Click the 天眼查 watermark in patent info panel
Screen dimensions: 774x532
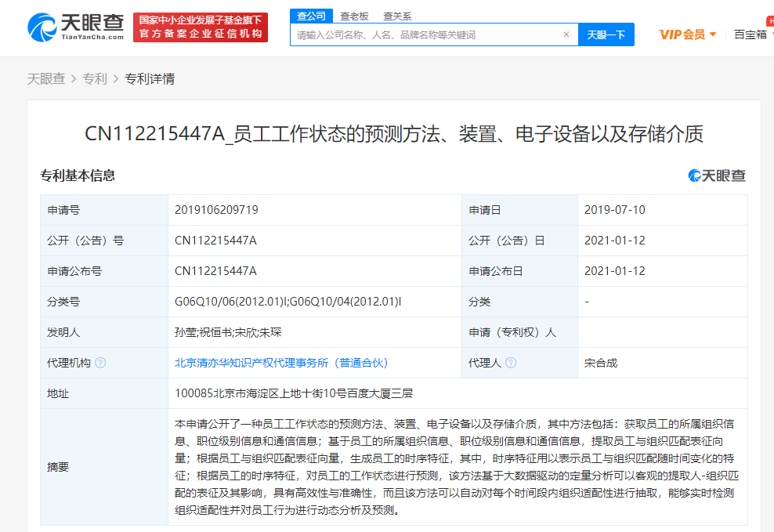pyautogui.click(x=718, y=176)
